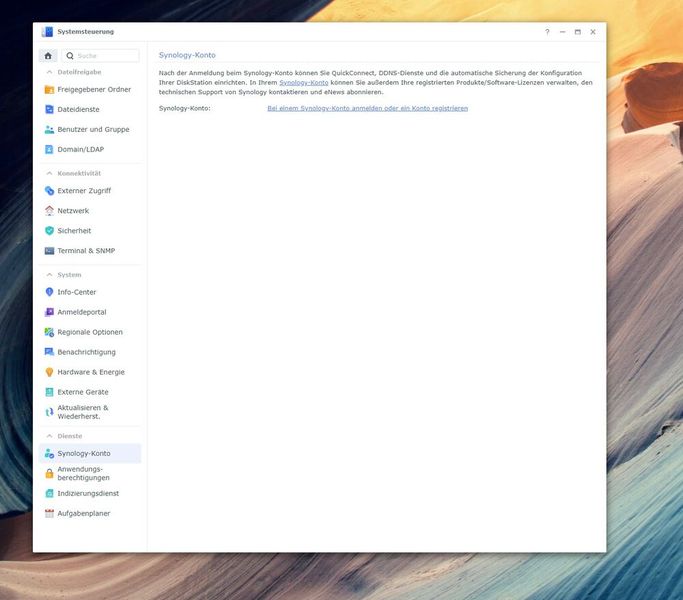Open the Netzwerk page
Screen dimensions: 683x600
pyautogui.click(x=90, y=211)
